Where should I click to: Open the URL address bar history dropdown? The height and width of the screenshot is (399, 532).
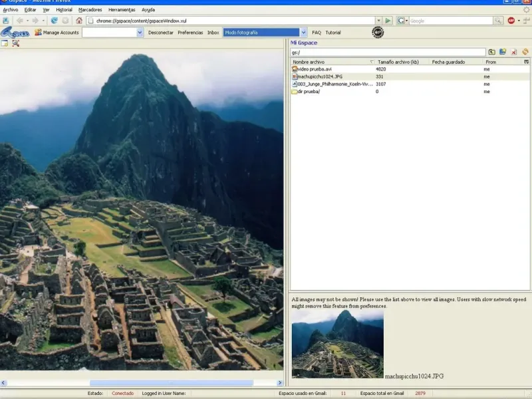pyautogui.click(x=378, y=21)
